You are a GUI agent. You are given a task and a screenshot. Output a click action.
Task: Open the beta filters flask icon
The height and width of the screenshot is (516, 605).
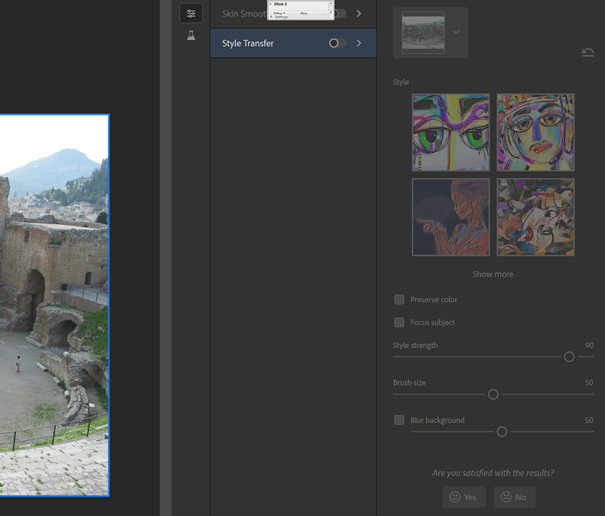point(191,36)
